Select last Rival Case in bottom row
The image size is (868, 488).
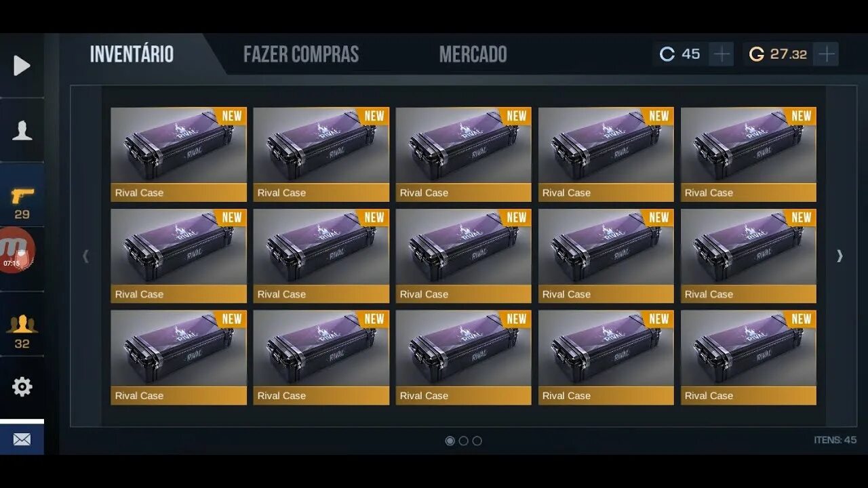point(749,358)
